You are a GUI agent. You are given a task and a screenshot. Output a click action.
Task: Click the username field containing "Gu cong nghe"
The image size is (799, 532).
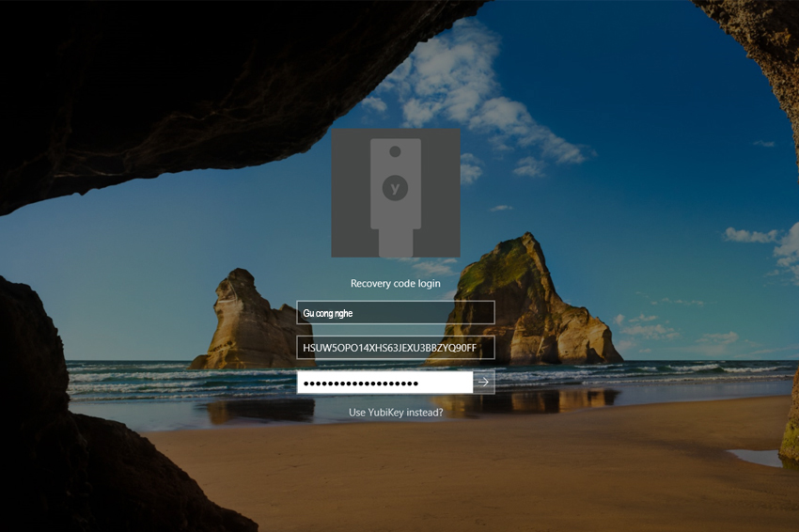point(396,312)
